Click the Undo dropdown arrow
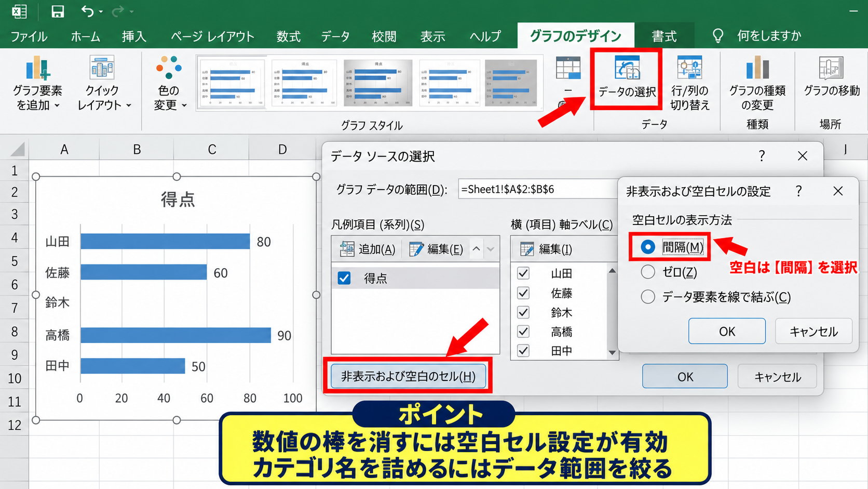This screenshot has height=489, width=868. (101, 11)
